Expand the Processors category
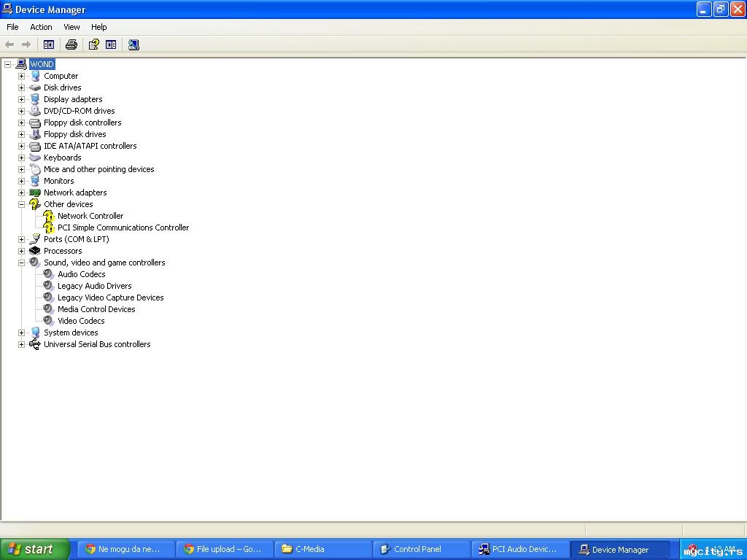This screenshot has width=747, height=560. (x=21, y=251)
